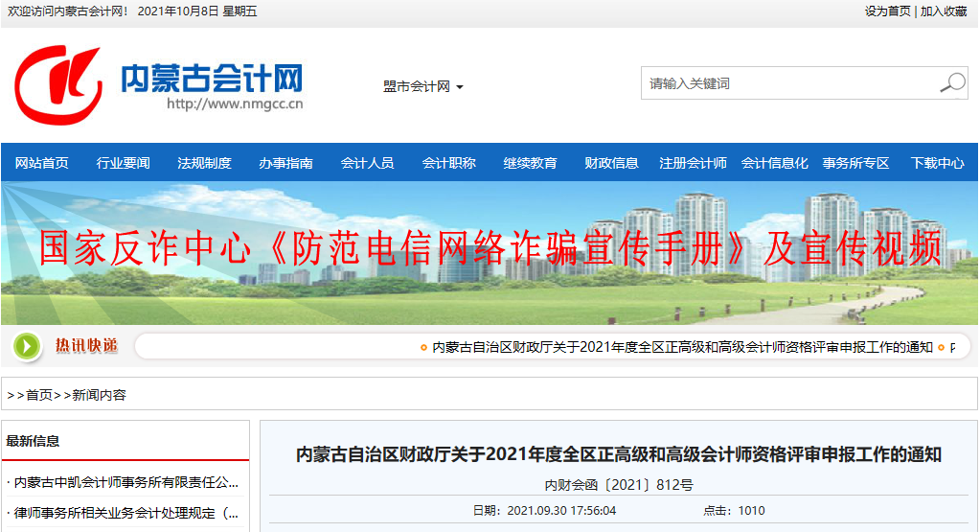This screenshot has width=980, height=532.
Task: Click 首页 in the breadcrumb trail
Action: click(39, 395)
